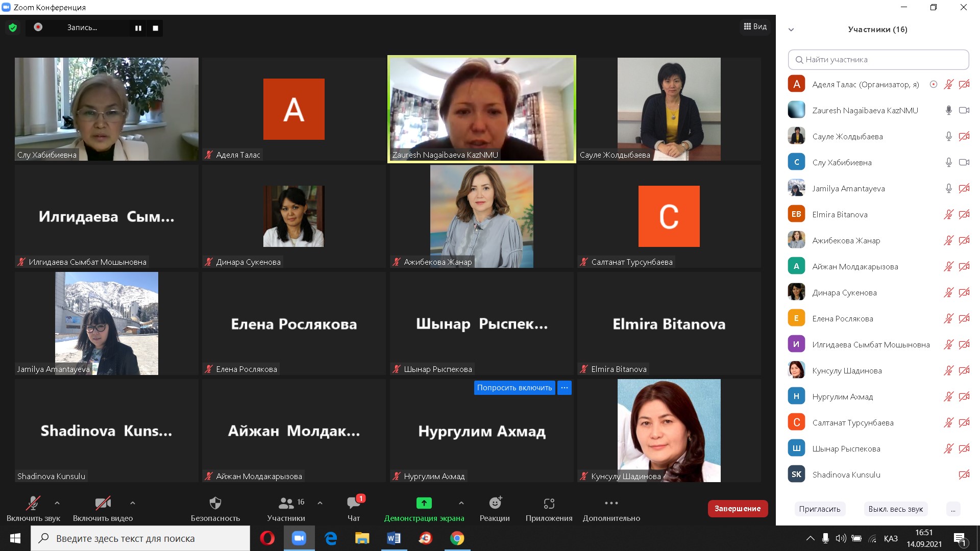This screenshot has height=551, width=980.
Task: Expand the video options arrow by the camera
Action: 133,503
